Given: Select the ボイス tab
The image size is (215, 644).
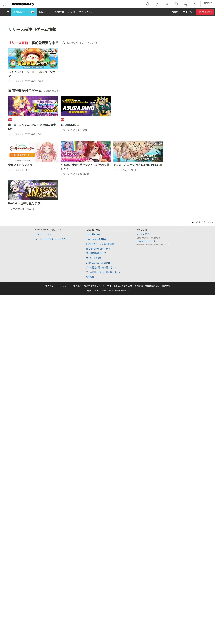Looking at the screenshot, I should point(71,12).
